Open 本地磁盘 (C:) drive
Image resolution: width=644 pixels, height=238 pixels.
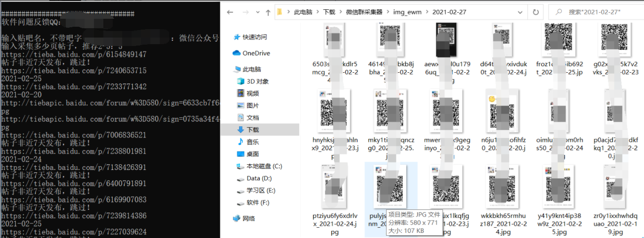[x=264, y=166]
